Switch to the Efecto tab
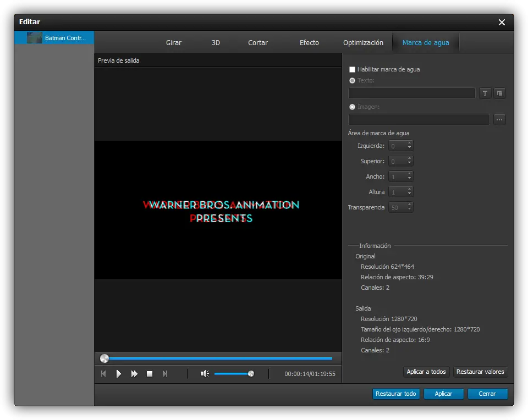This screenshot has width=528, height=420. pos(309,43)
